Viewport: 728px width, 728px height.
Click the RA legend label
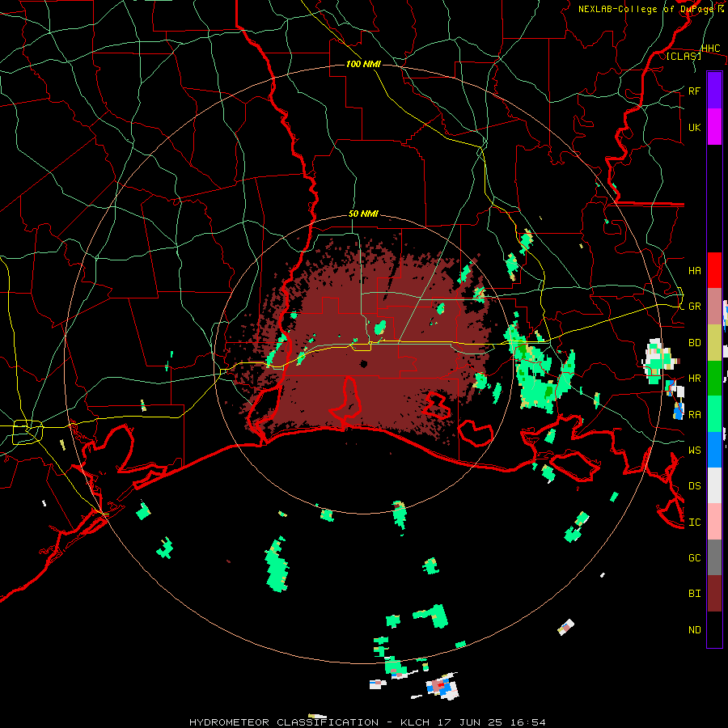click(x=694, y=414)
